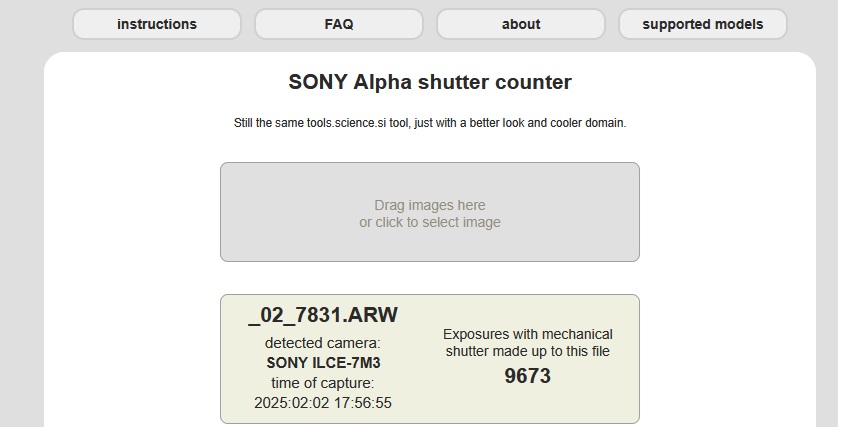Click the 'Exposures with mechanical' text line
843x427 pixels.
(528, 334)
